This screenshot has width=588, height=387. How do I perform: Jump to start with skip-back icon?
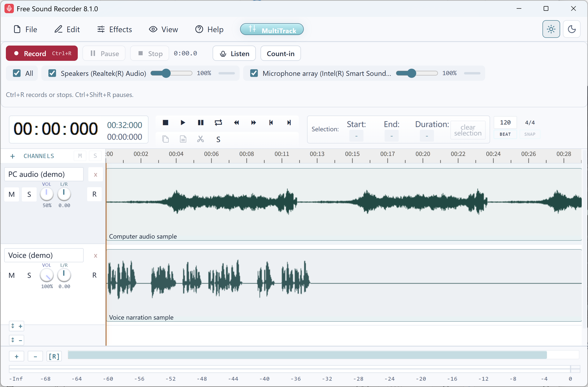271,123
